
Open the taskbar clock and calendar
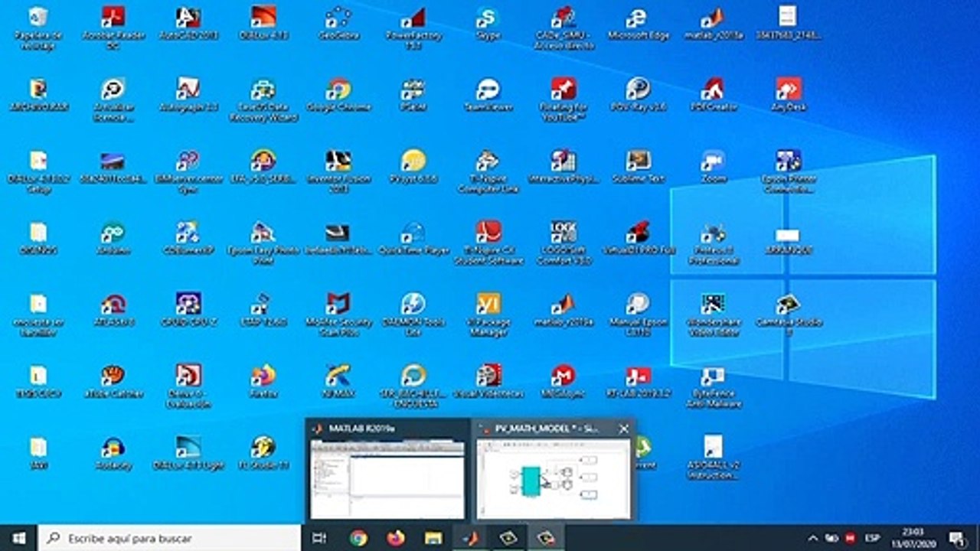click(x=913, y=538)
